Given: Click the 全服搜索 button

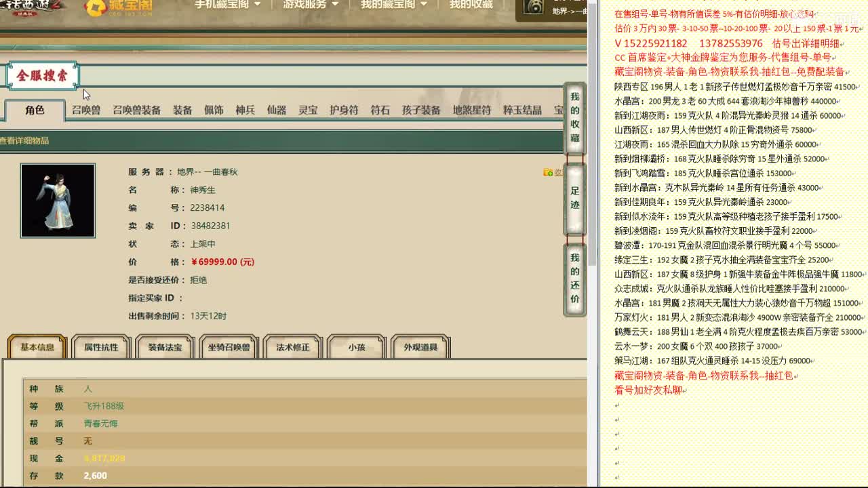Looking at the screenshot, I should (x=43, y=76).
